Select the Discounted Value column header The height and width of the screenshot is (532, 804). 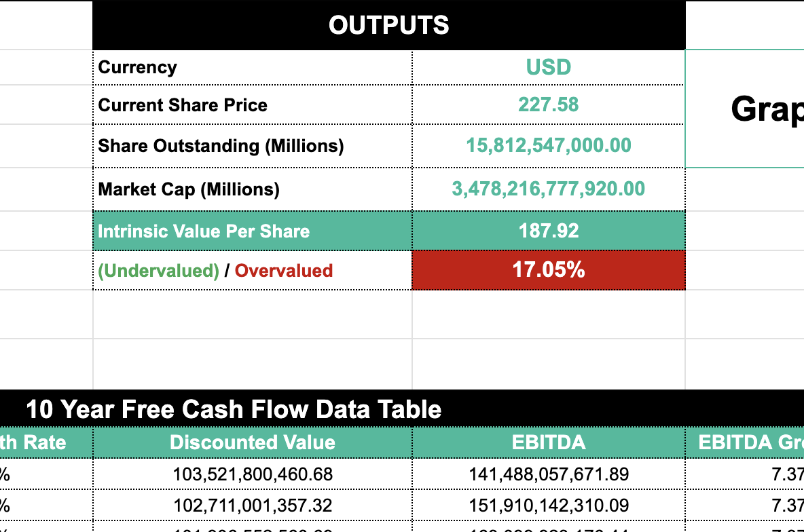pos(253,442)
